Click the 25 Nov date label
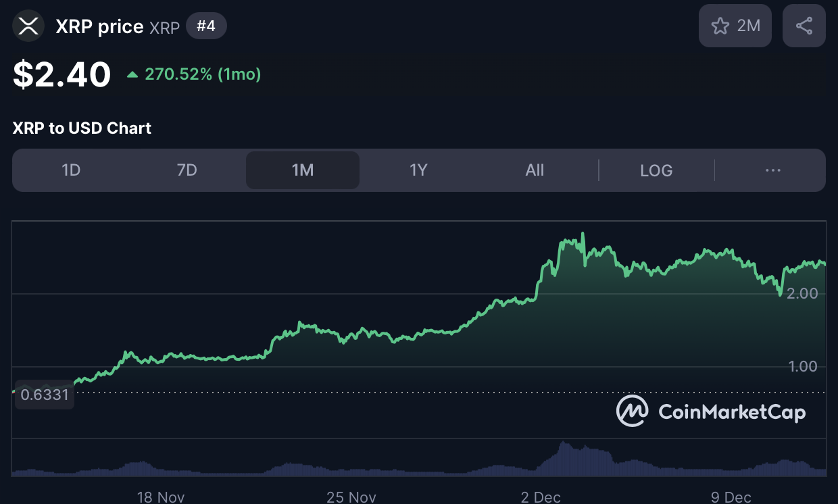Screen dimensions: 838x504 pyautogui.click(x=351, y=497)
